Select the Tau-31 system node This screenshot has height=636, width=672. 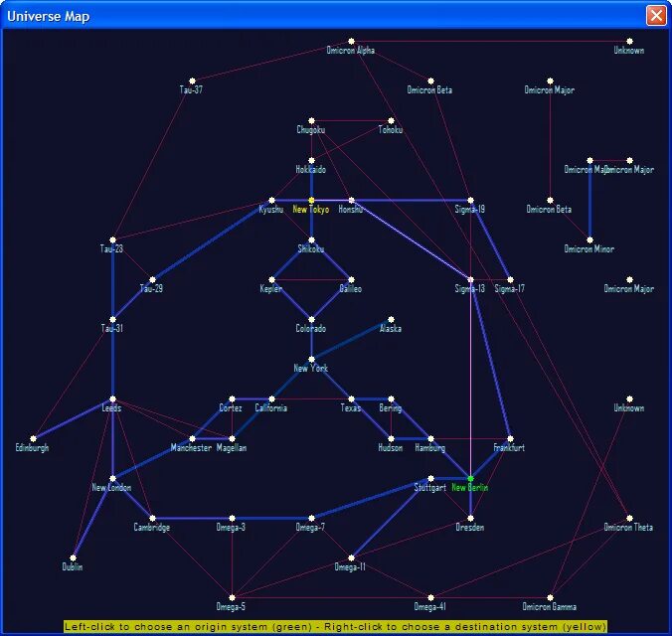pyautogui.click(x=112, y=319)
